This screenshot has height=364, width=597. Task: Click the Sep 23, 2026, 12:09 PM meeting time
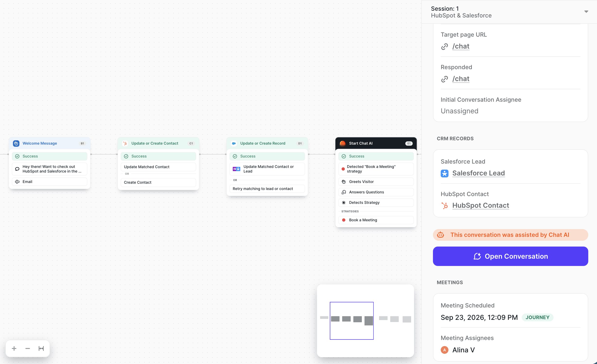pyautogui.click(x=479, y=317)
